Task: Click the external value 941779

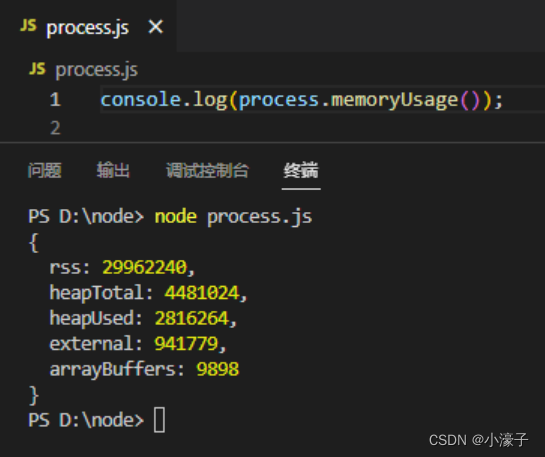Action: (186, 344)
